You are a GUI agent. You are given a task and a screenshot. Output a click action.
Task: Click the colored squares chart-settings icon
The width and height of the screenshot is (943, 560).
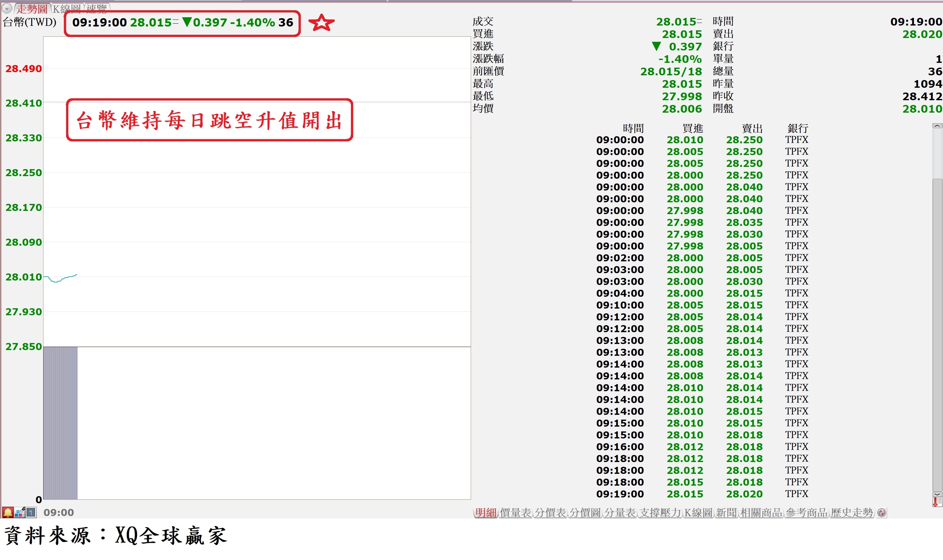pyautogui.click(x=19, y=512)
